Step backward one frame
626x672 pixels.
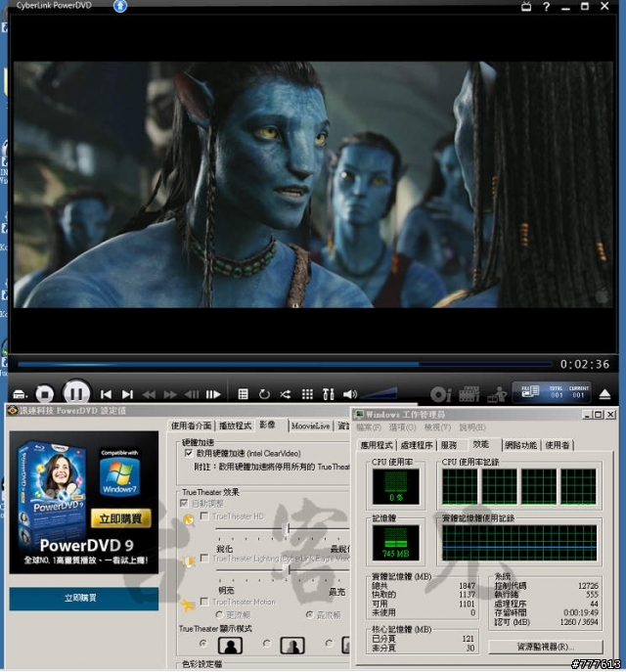coord(192,394)
